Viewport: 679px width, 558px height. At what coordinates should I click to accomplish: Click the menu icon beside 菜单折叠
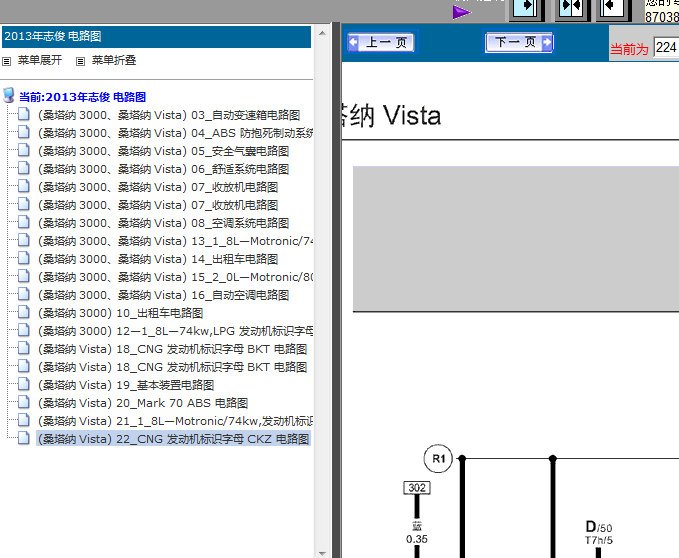(81, 61)
